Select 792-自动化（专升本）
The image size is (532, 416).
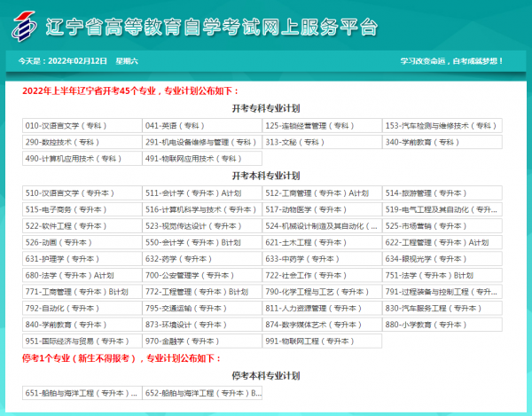(x=82, y=308)
